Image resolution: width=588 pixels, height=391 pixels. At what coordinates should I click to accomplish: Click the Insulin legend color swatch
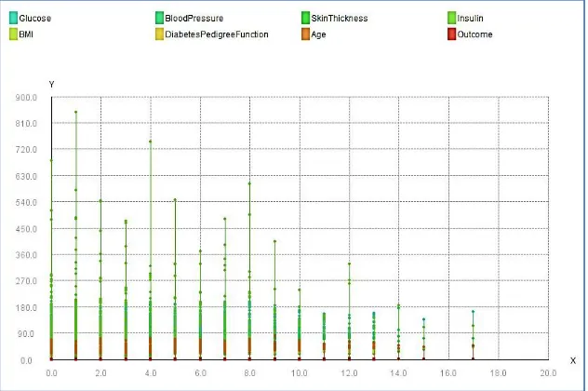[451, 18]
